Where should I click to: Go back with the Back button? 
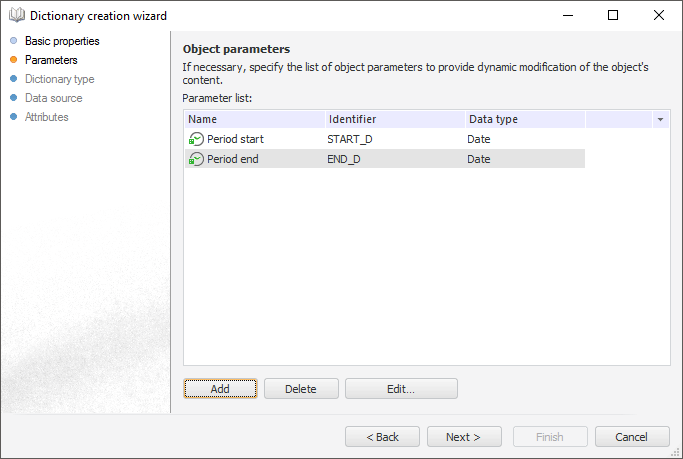pos(382,437)
